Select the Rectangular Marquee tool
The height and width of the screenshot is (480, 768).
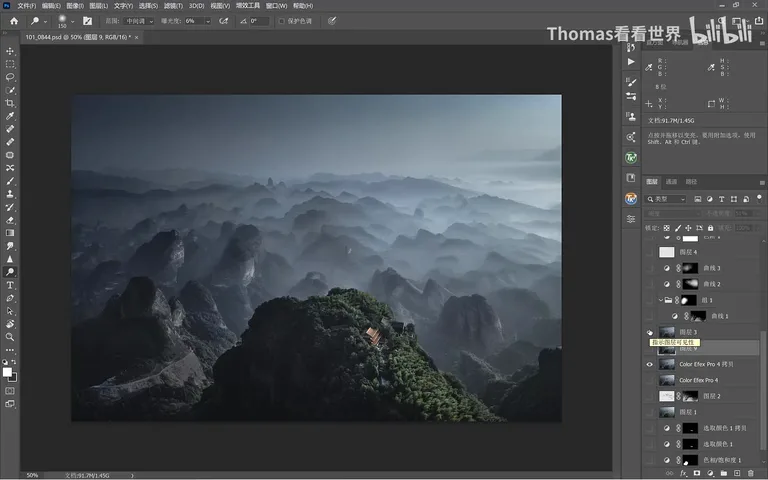pos(10,64)
